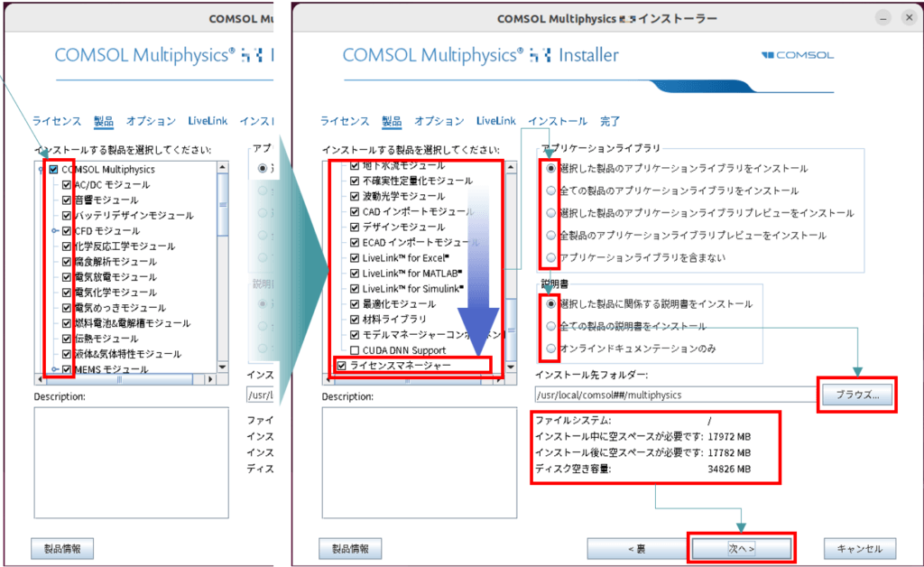Click the 次へ> button to continue
Image resolution: width=924 pixels, height=567 pixels.
[x=741, y=548]
